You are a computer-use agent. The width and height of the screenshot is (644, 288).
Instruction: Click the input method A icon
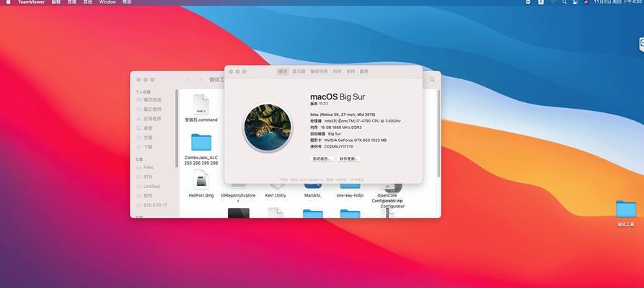pyautogui.click(x=541, y=2)
